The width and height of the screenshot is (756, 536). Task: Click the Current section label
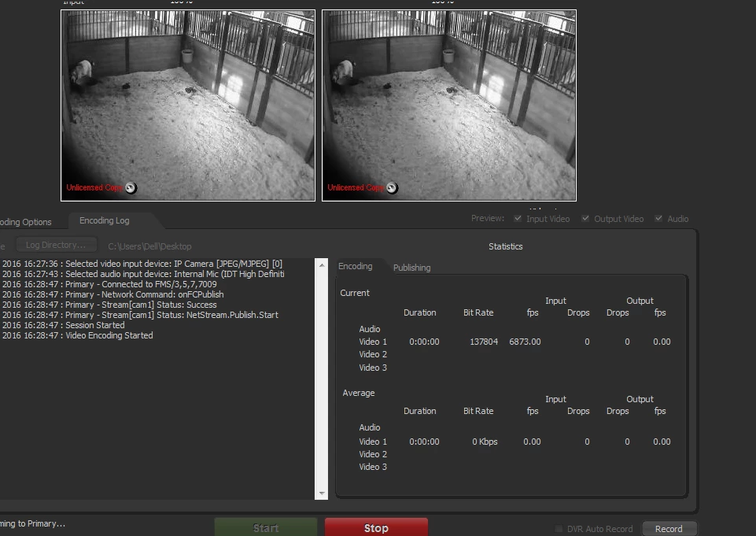pyautogui.click(x=355, y=293)
